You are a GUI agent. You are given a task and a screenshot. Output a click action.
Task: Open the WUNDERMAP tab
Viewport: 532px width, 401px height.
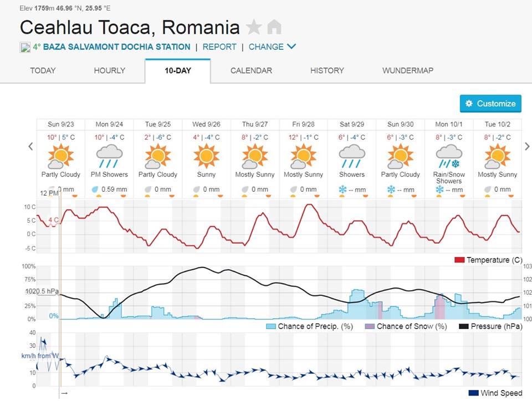click(408, 70)
